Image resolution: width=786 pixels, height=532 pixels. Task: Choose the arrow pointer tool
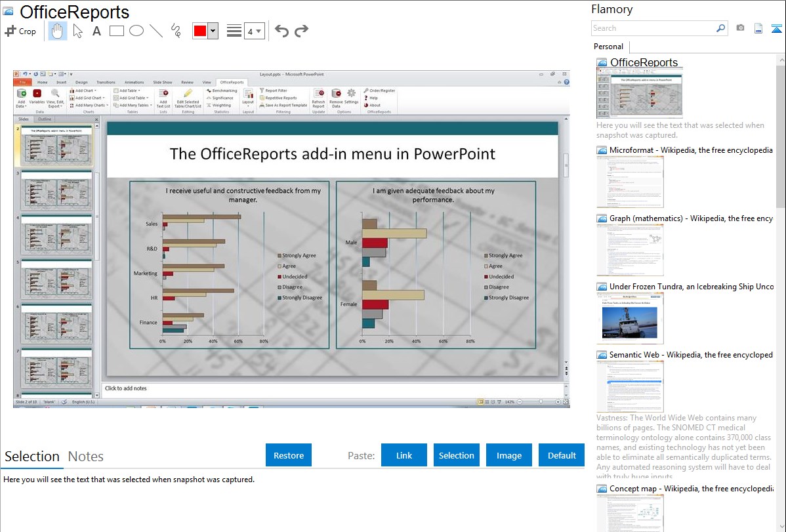(77, 31)
